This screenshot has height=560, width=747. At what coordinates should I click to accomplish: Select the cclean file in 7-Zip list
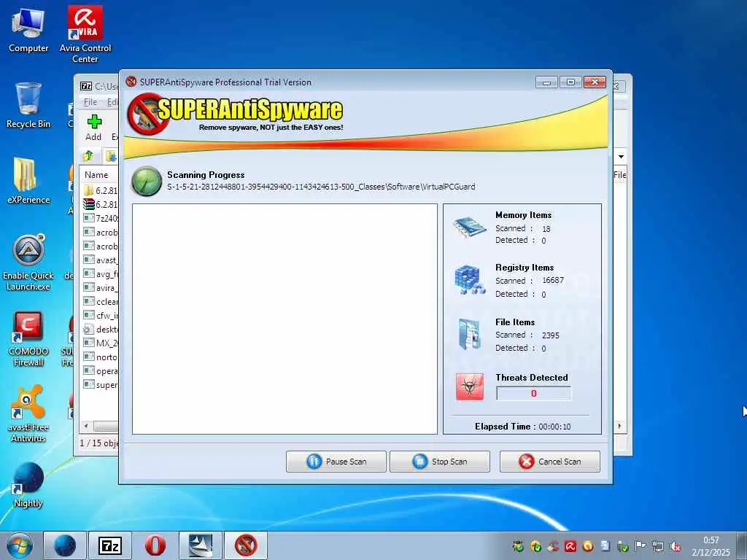coord(100,301)
